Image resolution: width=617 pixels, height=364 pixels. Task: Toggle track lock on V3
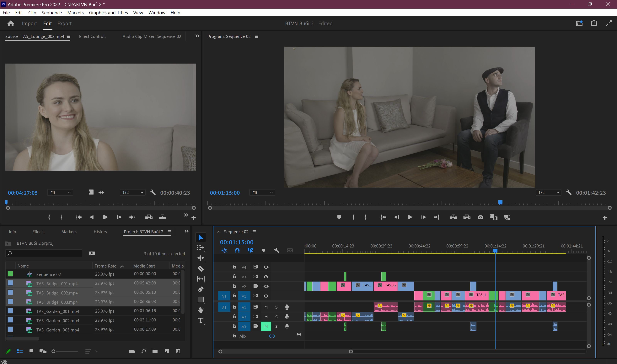pyautogui.click(x=234, y=276)
